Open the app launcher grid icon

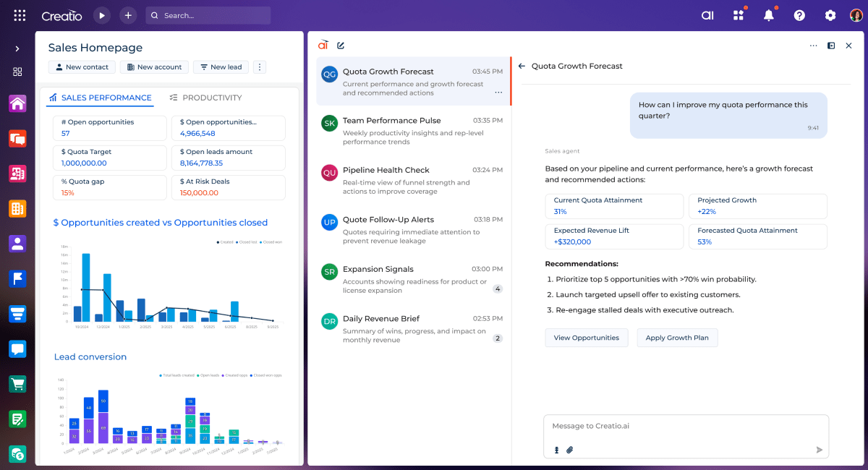pyautogui.click(x=20, y=15)
